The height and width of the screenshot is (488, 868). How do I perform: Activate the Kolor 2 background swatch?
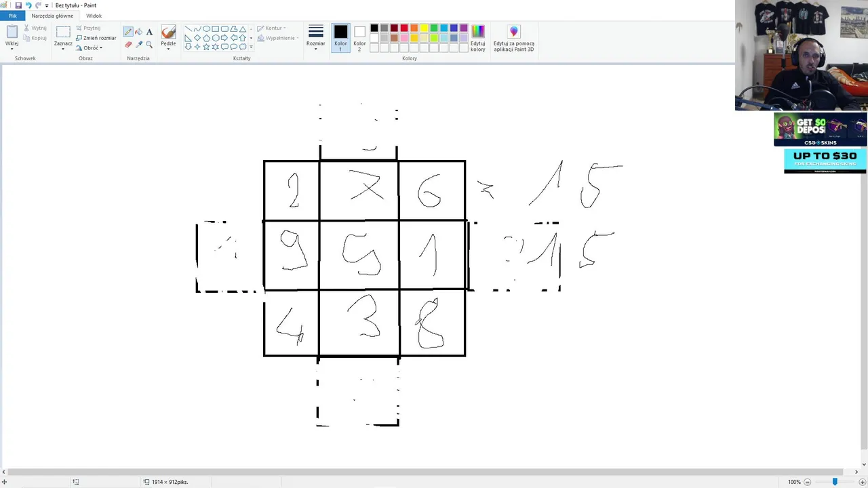click(x=359, y=38)
